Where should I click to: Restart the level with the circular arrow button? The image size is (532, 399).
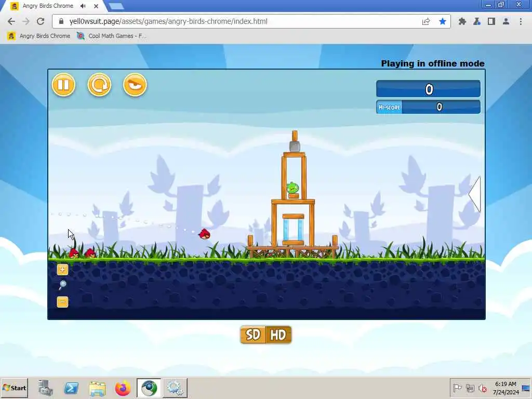point(99,85)
